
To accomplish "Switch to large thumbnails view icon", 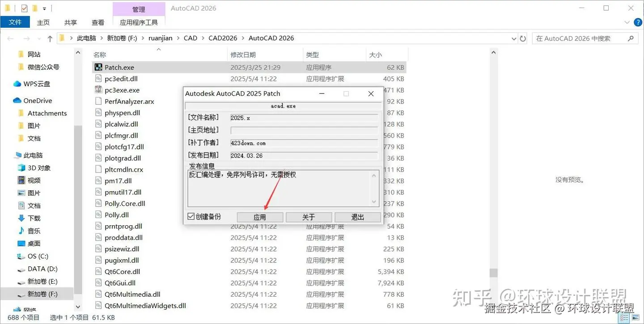I will 635,318.
